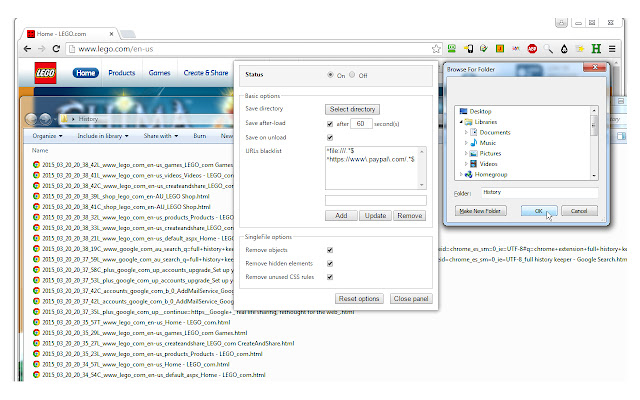Image resolution: width=640 pixels, height=400 pixels.
Task: Click the Make New Folder button
Action: (480, 211)
